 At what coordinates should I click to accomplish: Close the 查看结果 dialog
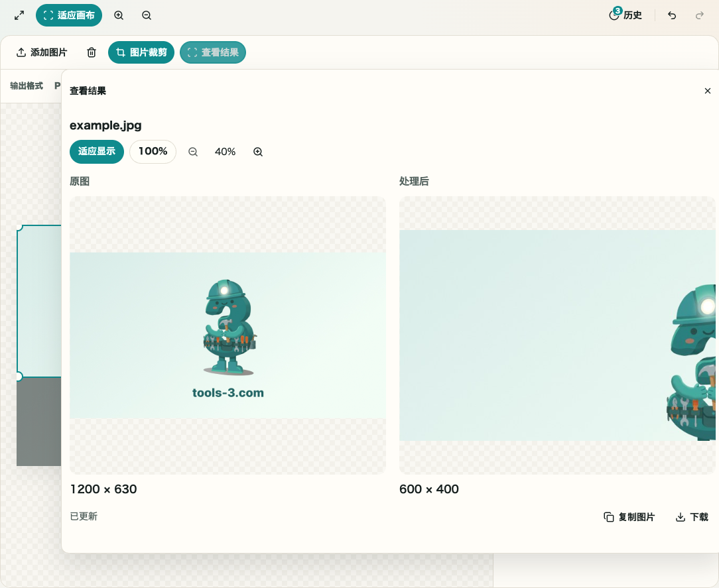point(708,91)
